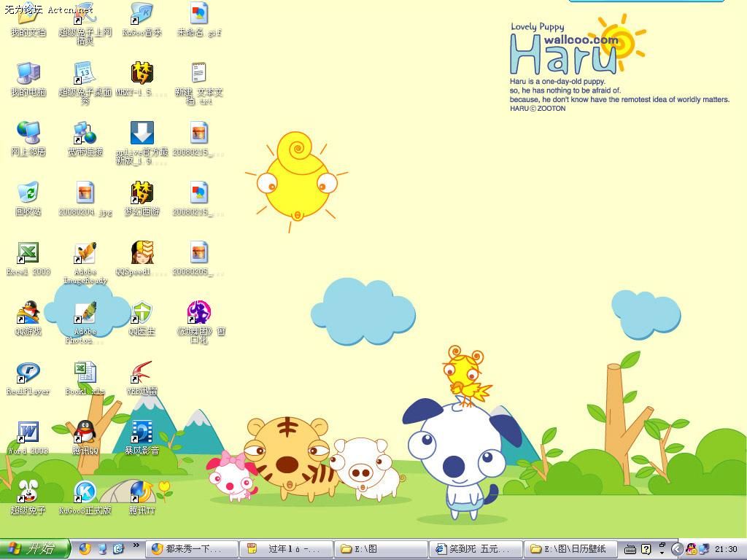Open Adobe Photoshop shortcut
The height and width of the screenshot is (560, 747).
pyautogui.click(x=85, y=322)
